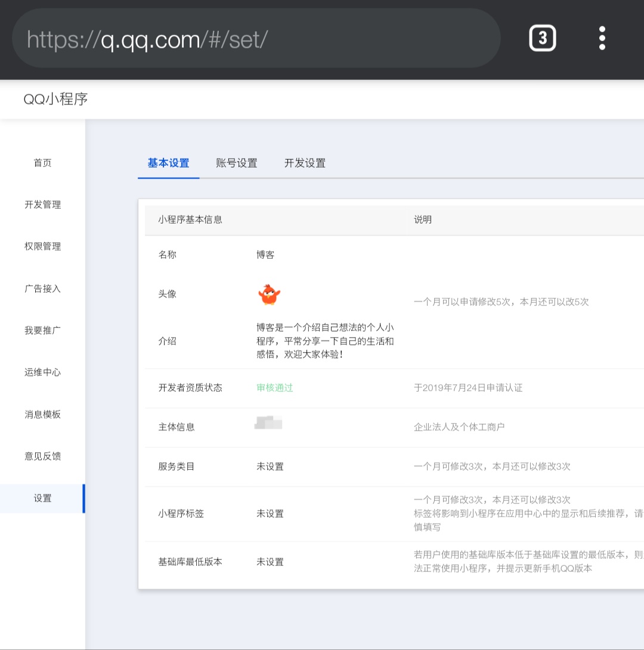644x650 pixels.
Task: Open 权限管理 in the sidebar
Action: click(43, 246)
